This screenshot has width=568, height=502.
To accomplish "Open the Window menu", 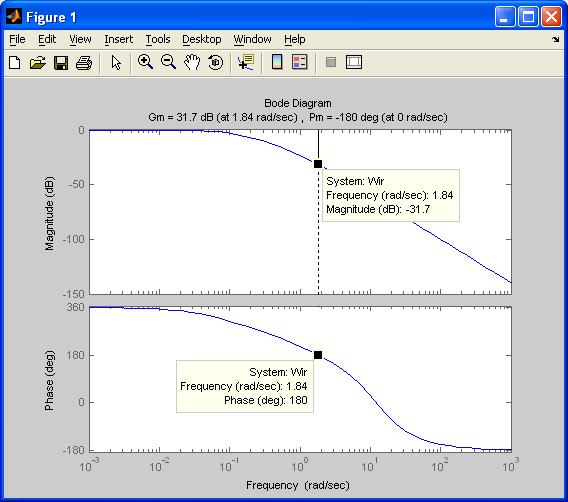I will pos(252,39).
